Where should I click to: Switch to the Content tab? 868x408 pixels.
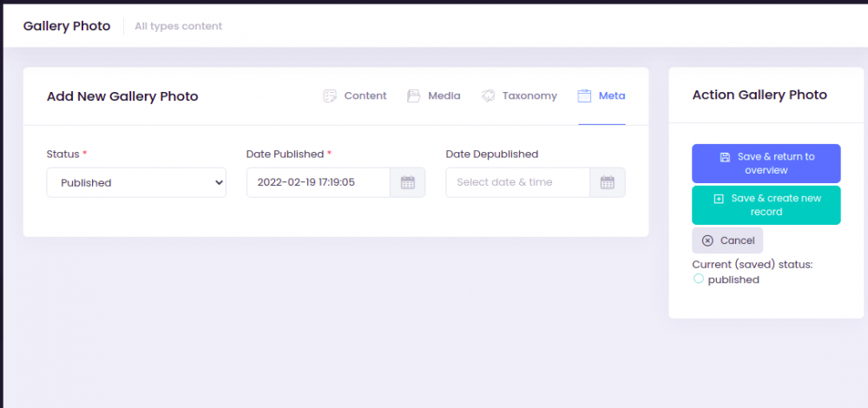(x=355, y=95)
